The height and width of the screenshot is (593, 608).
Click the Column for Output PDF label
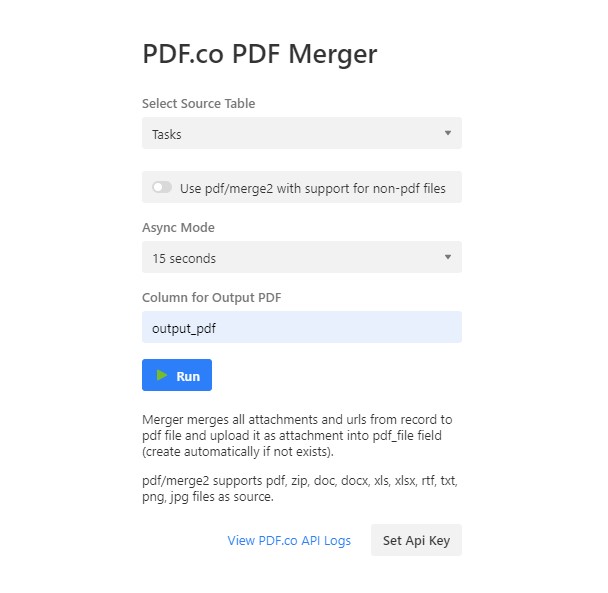pos(211,297)
